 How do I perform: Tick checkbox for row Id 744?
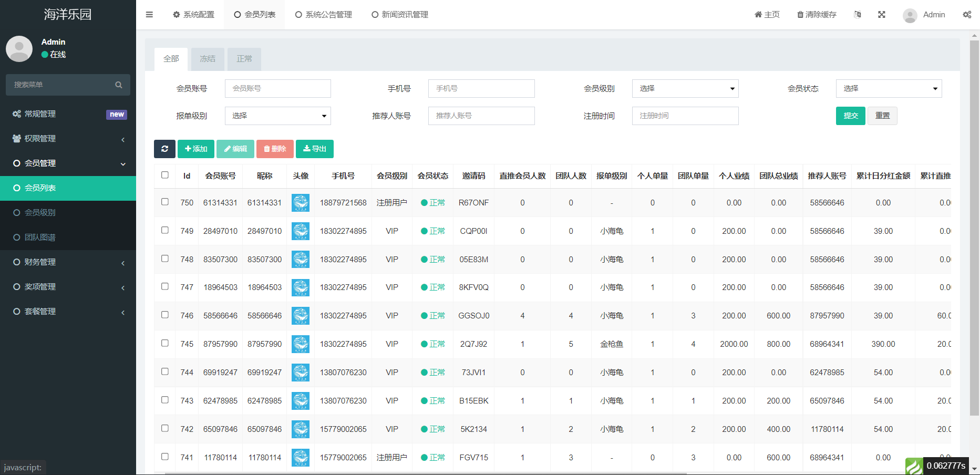point(165,371)
